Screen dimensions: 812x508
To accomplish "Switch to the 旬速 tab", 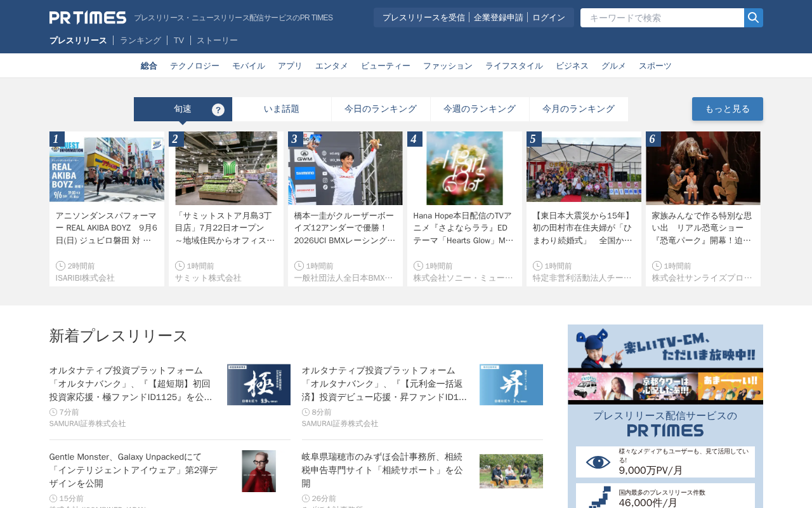I will pos(183,109).
